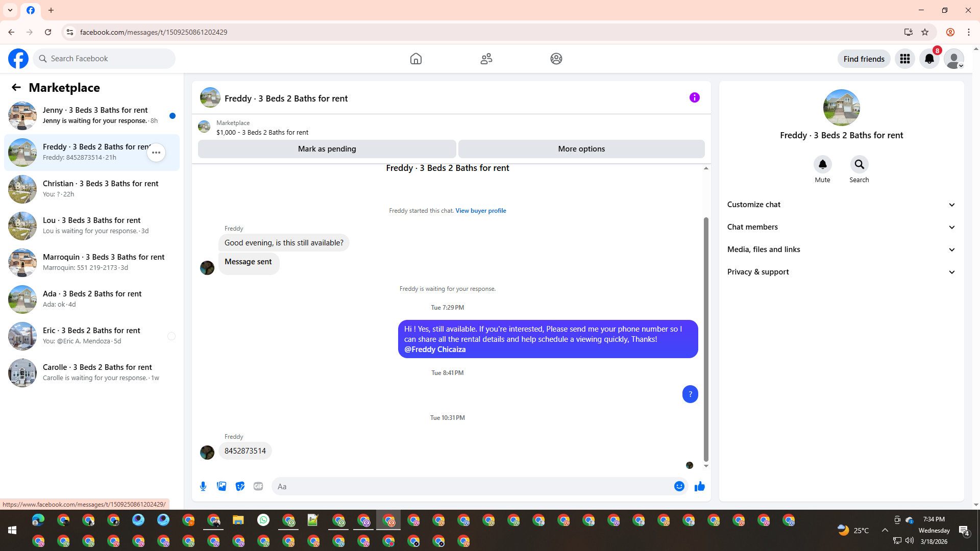The image size is (980, 551).
Task: Expand the Chat members section
Action: coord(841,227)
